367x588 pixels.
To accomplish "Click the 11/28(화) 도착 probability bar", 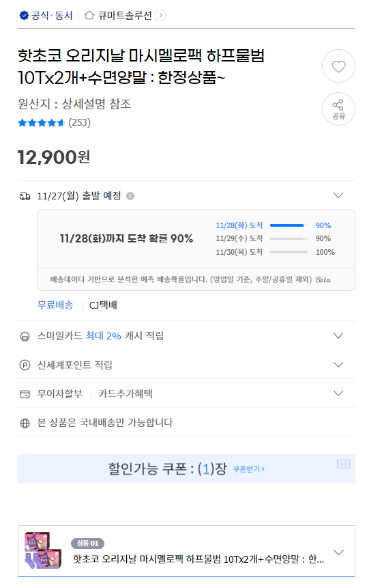I will click(289, 225).
